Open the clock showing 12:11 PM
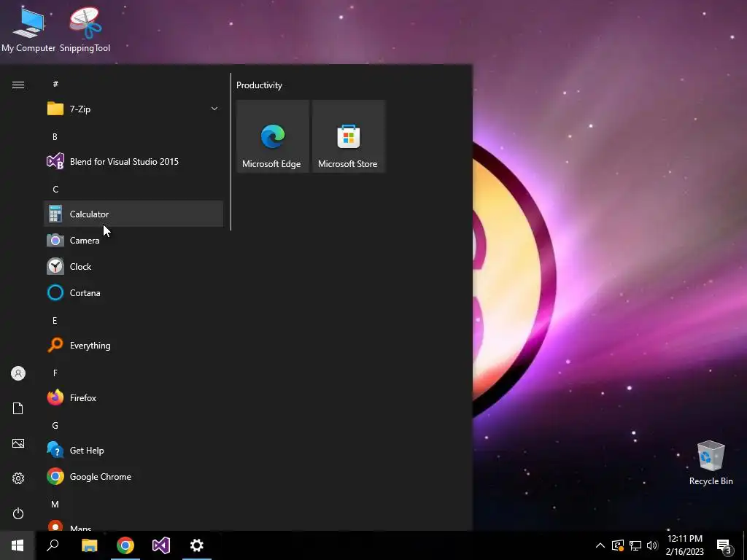The height and width of the screenshot is (560, 747). click(x=684, y=545)
